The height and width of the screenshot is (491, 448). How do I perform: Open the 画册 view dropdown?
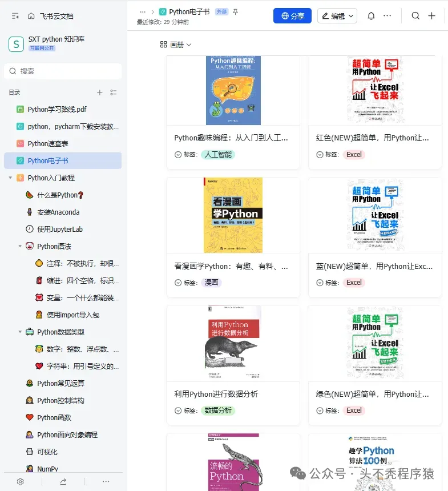pos(176,45)
